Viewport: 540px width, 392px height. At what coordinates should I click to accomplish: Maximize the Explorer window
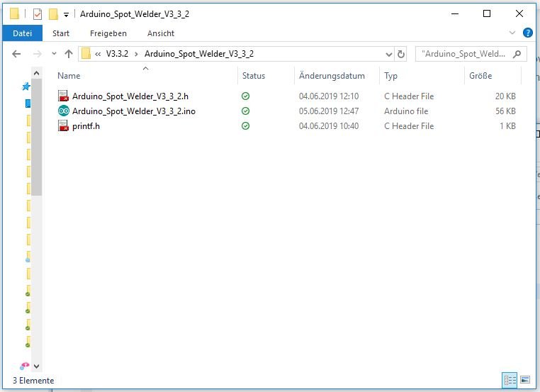tap(487, 13)
